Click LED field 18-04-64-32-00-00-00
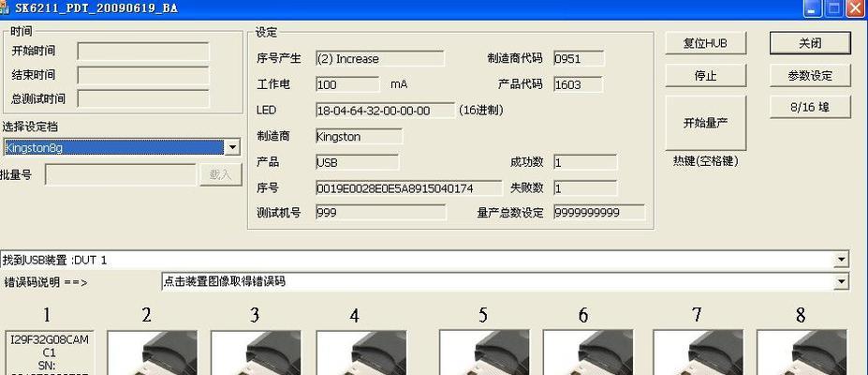The width and height of the screenshot is (868, 375). click(x=385, y=111)
